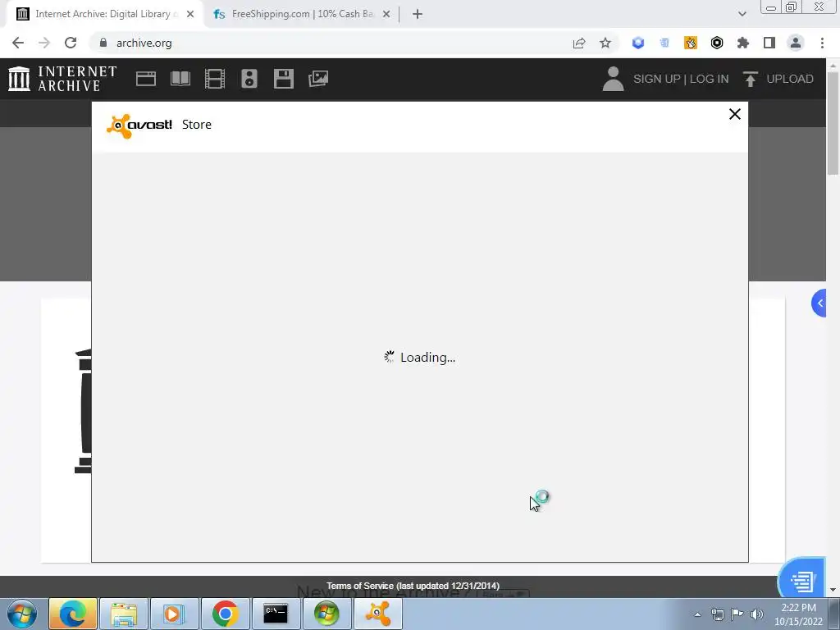
Task: Open the Command Prompt taskbar icon
Action: point(276,614)
